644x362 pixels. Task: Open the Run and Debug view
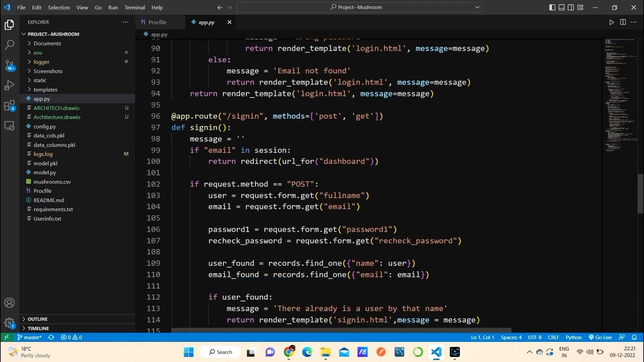click(x=10, y=85)
